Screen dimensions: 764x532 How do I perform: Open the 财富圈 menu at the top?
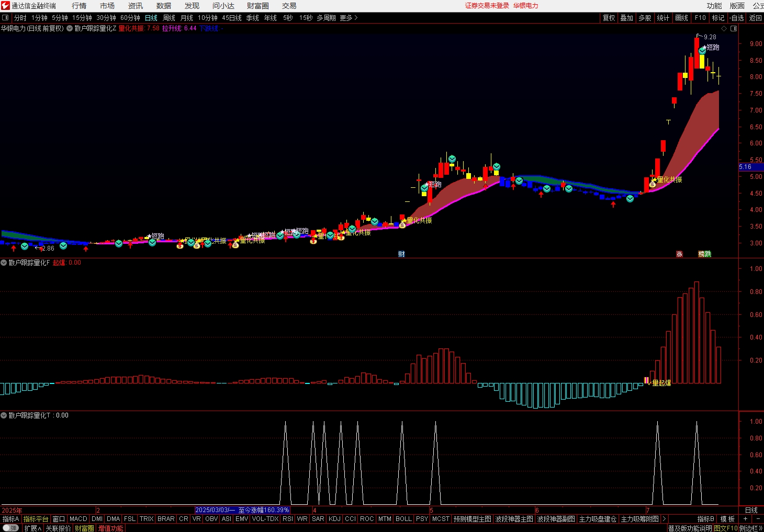coord(258,6)
